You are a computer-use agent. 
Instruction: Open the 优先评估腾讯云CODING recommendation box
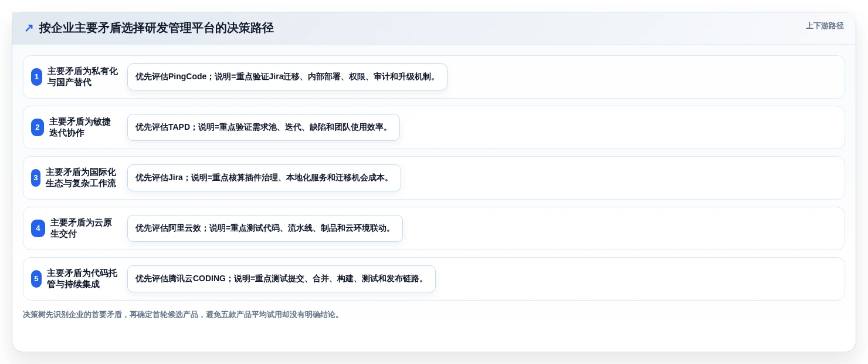282,279
